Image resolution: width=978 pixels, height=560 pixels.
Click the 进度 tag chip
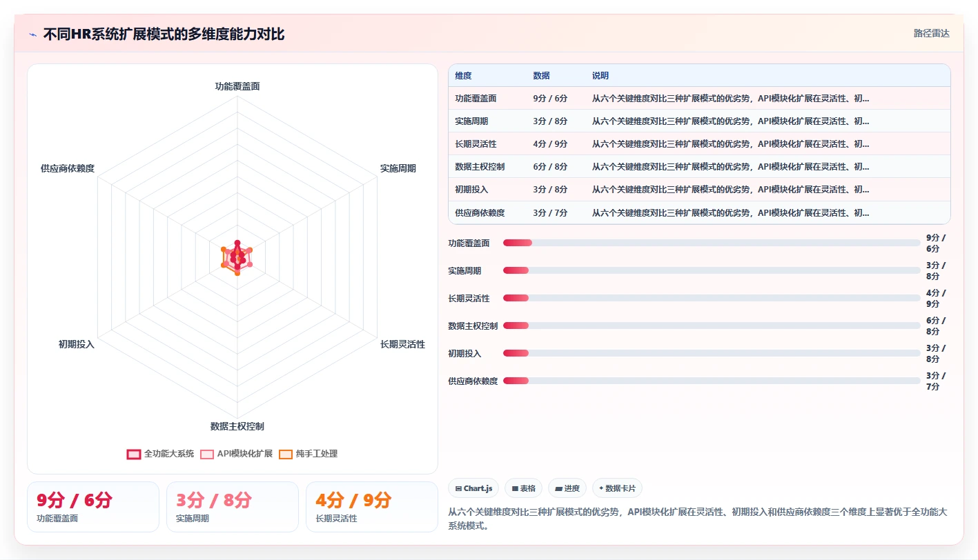pyautogui.click(x=567, y=488)
